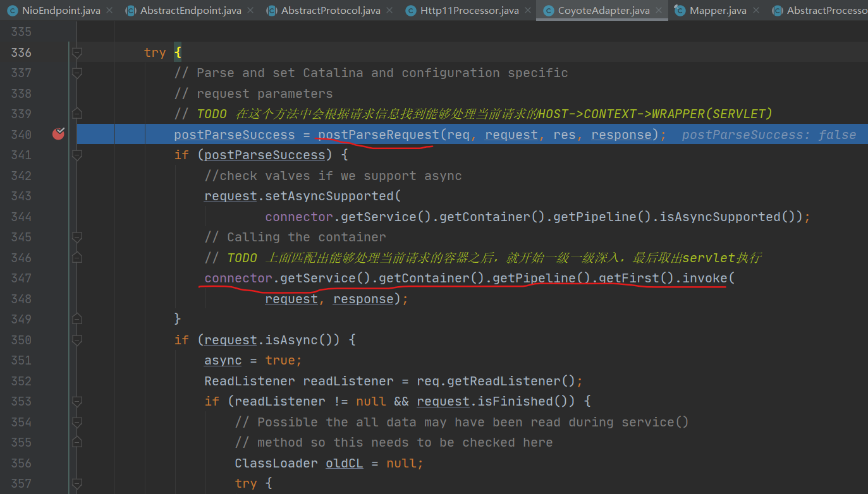Close the Http11Processor.java tab
The height and width of the screenshot is (494, 868).
point(527,11)
